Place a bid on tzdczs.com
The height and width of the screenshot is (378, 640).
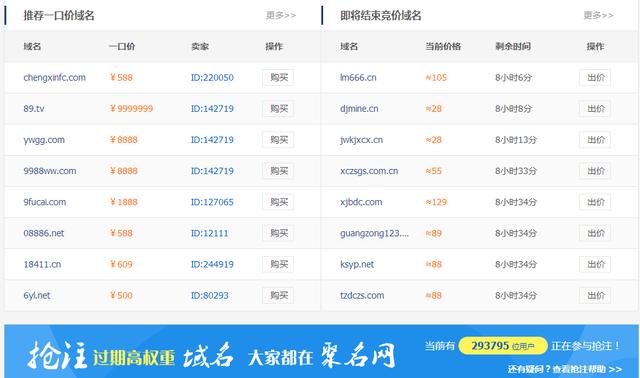[x=595, y=295]
